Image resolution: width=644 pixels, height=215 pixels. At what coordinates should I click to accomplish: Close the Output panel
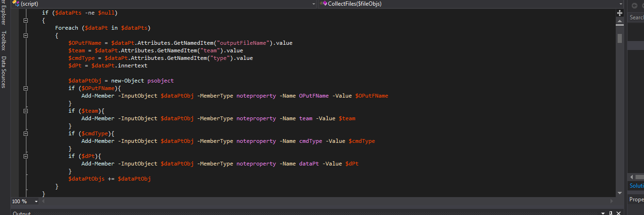coord(619,213)
